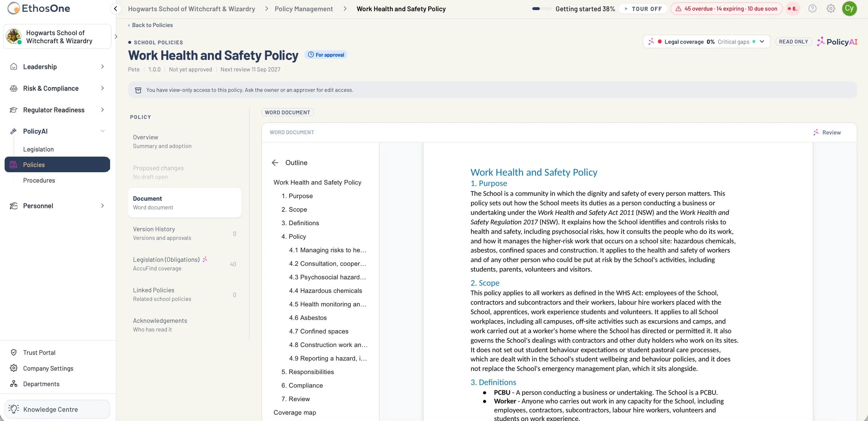Image resolution: width=868 pixels, height=421 pixels.
Task: Click the Regulator Readiness graduation cap icon
Action: [13, 110]
